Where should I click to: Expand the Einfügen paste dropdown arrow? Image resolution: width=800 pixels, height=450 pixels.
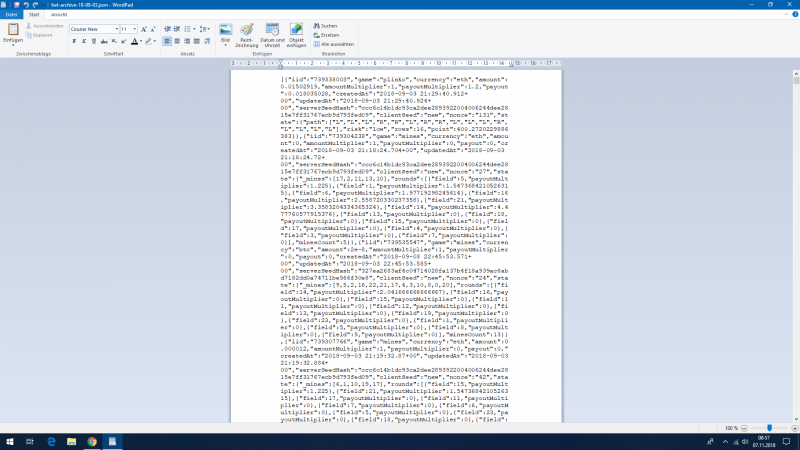[13, 44]
